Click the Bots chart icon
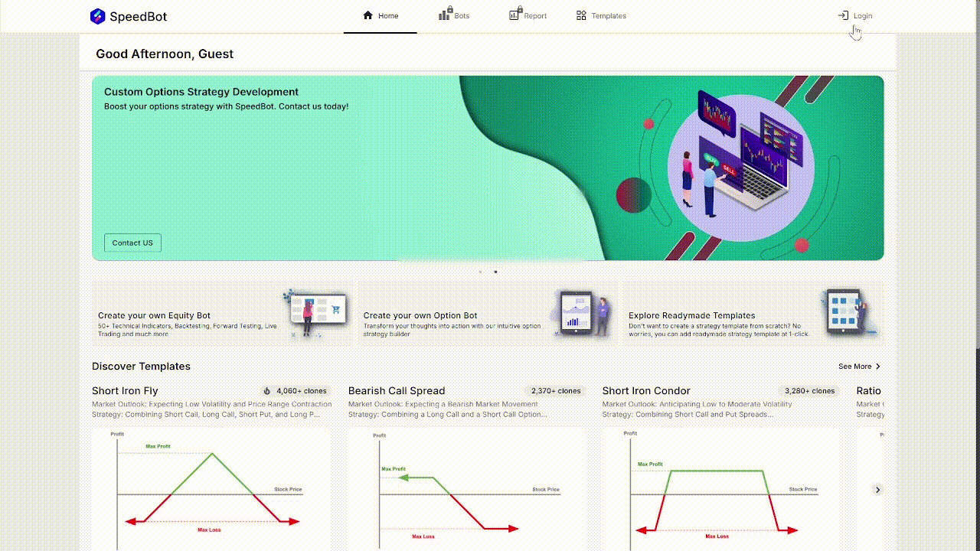The height and width of the screenshot is (551, 980). pos(445,14)
